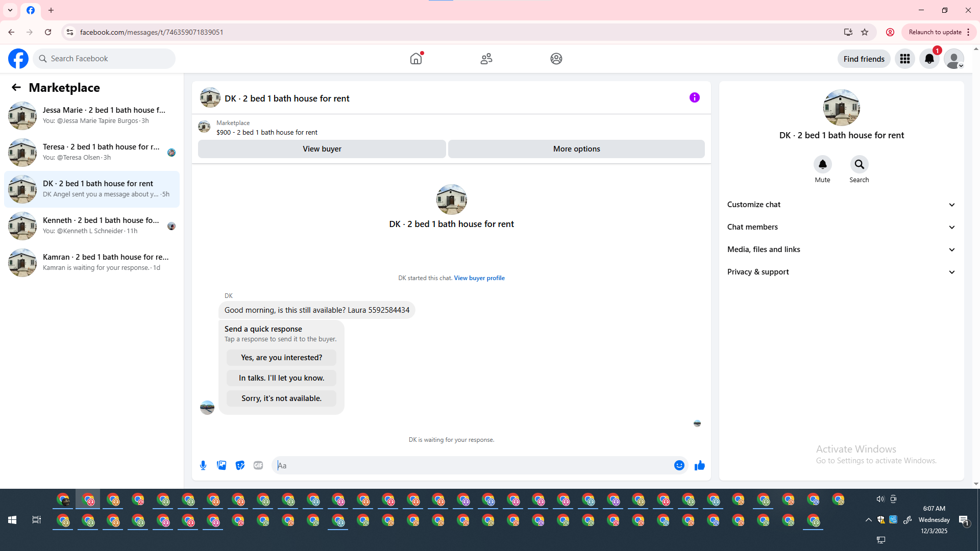Search in conversation using magnifier icon
The width and height of the screenshot is (980, 551).
pyautogui.click(x=860, y=164)
